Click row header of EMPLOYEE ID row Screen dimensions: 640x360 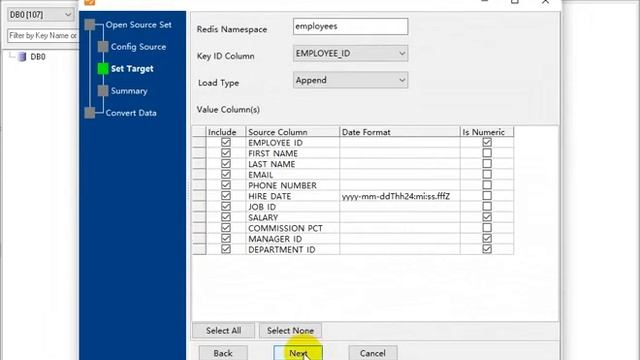tap(199, 142)
